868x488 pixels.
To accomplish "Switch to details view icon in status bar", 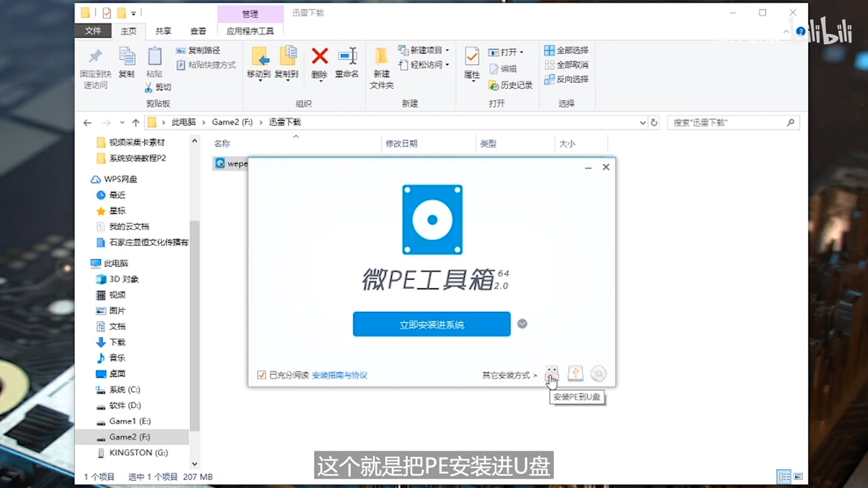I will click(x=784, y=476).
